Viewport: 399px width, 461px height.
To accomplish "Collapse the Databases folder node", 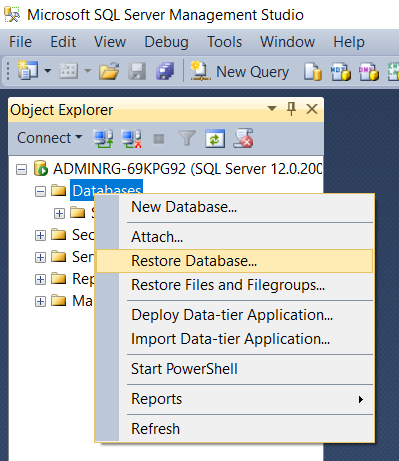I will [x=40, y=192].
